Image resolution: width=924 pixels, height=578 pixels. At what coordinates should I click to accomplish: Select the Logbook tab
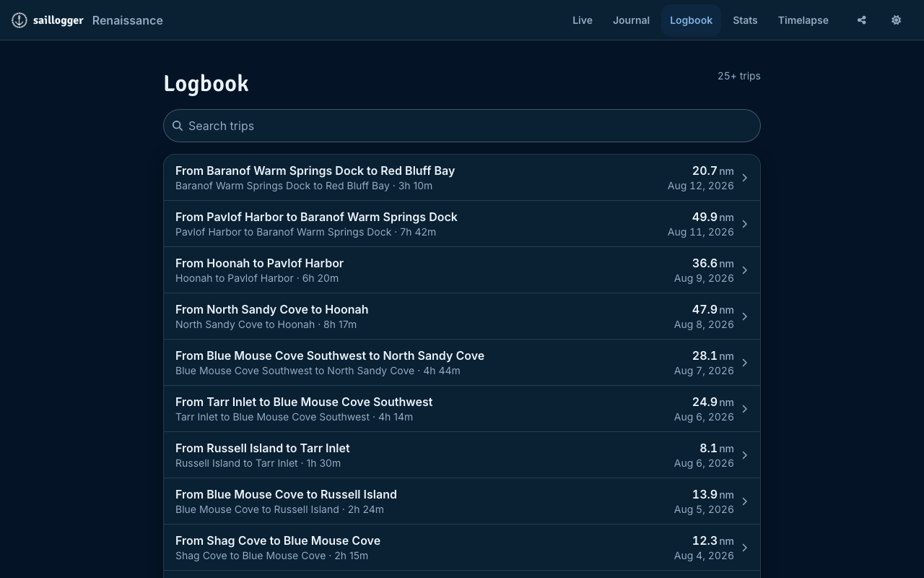[x=691, y=20]
